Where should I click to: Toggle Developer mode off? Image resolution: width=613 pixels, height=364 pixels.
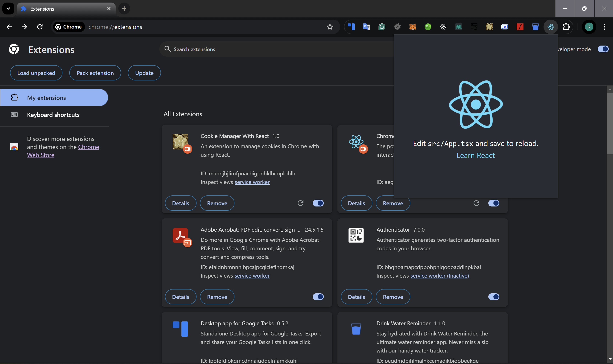(x=603, y=49)
